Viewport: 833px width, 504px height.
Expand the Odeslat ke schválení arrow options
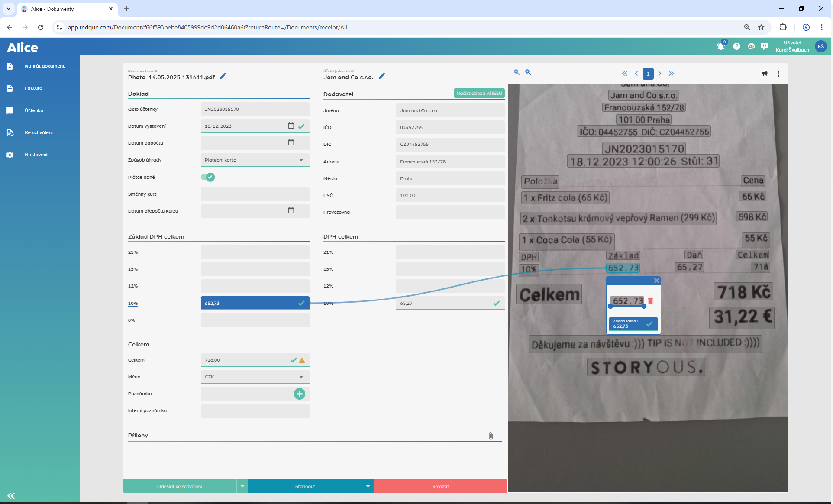tap(242, 486)
